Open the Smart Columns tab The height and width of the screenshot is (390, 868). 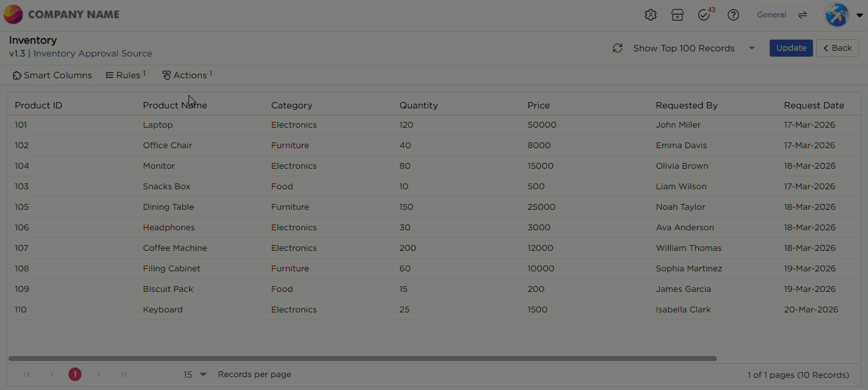click(x=53, y=75)
